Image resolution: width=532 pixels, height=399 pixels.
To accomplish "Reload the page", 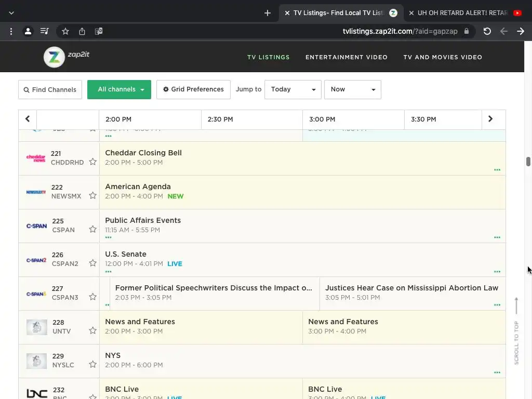I will 487,32.
